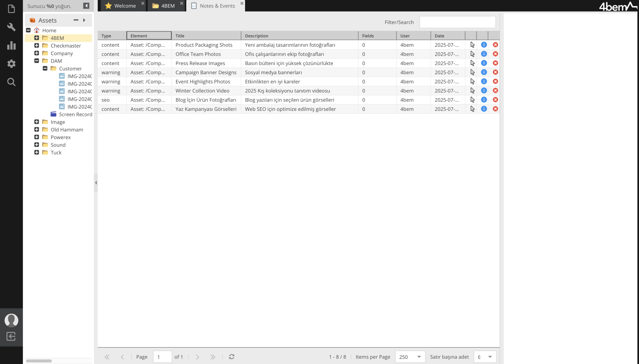Image resolution: width=639 pixels, height=364 pixels.
Task: Open the Search magnifier icon in sidebar
Action: [x=11, y=82]
